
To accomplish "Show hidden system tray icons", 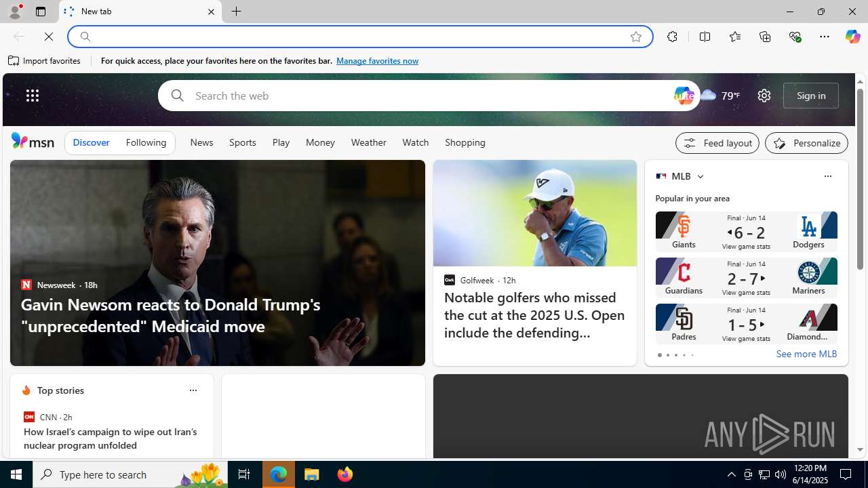I will 731,474.
